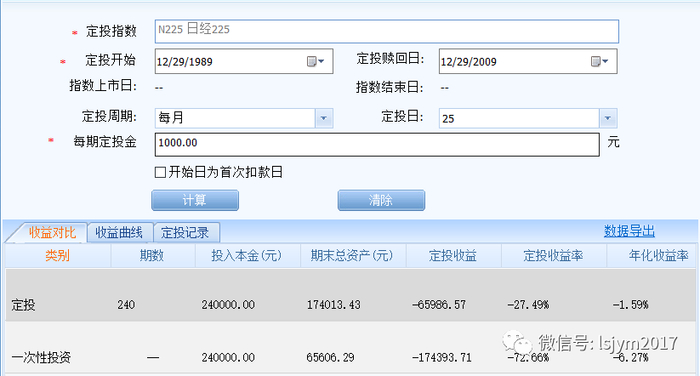The image size is (700, 376).
Task: Expand the 定投日 dropdown arrow
Action: 608,118
